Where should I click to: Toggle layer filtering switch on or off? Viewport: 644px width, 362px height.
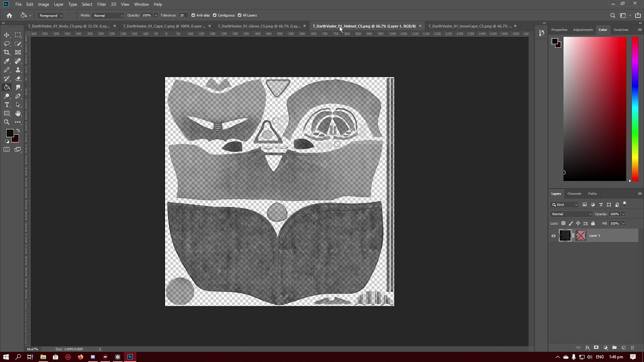pyautogui.click(x=625, y=204)
